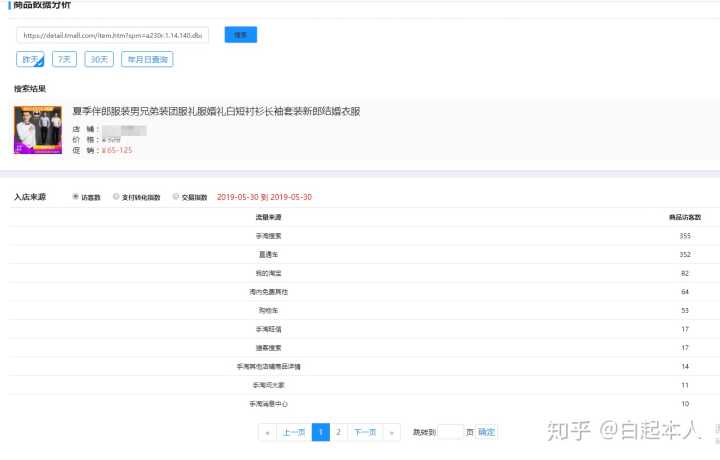Click the 跳转到 page number input box
This screenshot has width=720, height=460.
(x=451, y=432)
